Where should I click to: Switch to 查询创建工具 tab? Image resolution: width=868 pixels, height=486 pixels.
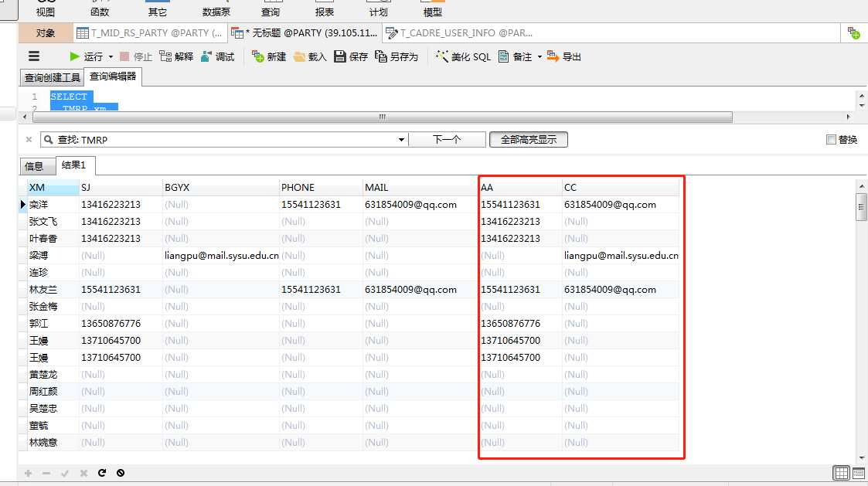click(52, 77)
